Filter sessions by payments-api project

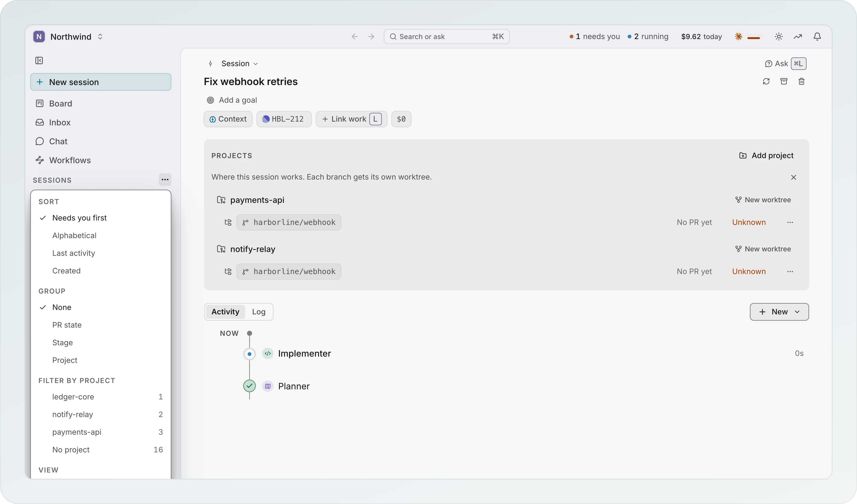(x=101, y=432)
